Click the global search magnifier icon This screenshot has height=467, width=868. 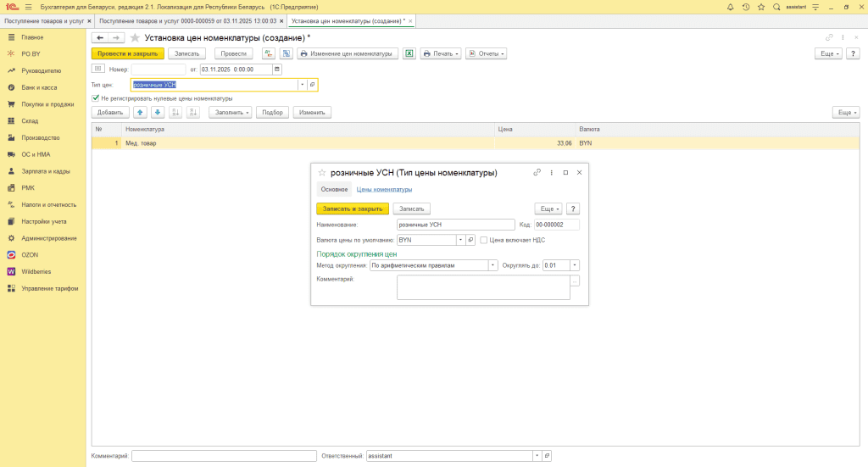776,7
